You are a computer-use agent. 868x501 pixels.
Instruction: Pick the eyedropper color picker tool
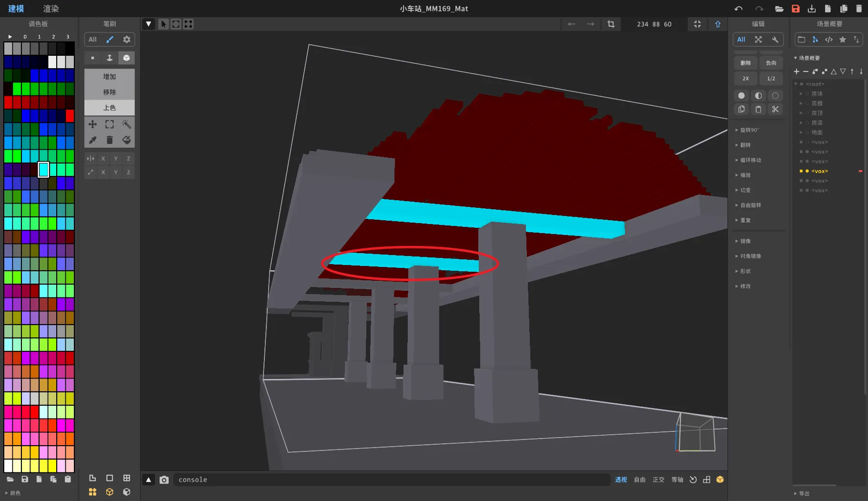(92, 140)
